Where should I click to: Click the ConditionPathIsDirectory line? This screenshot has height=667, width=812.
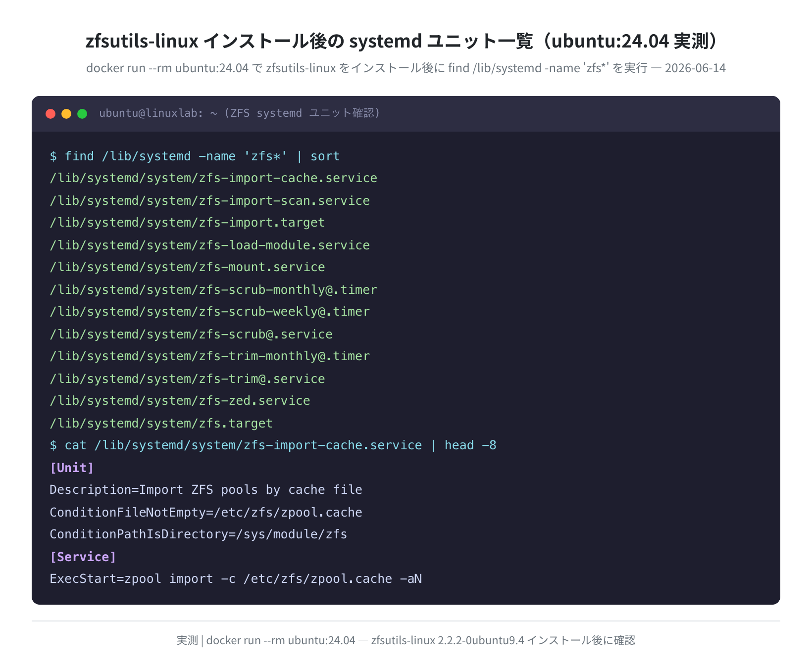[199, 534]
